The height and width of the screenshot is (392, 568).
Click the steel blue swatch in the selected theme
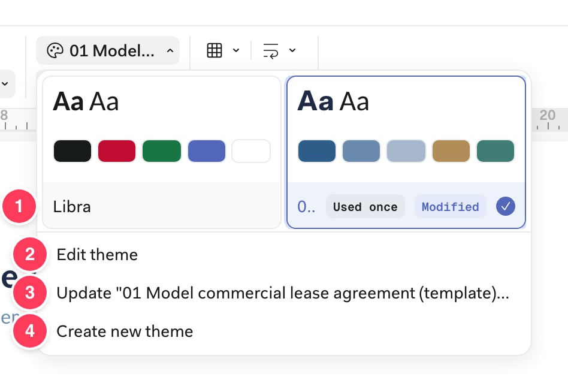click(x=361, y=150)
